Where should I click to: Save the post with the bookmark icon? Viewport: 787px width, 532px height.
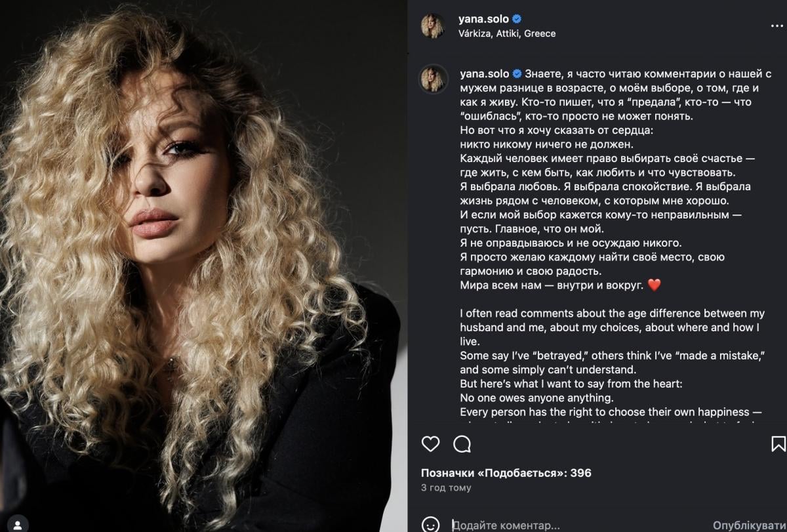(x=778, y=444)
